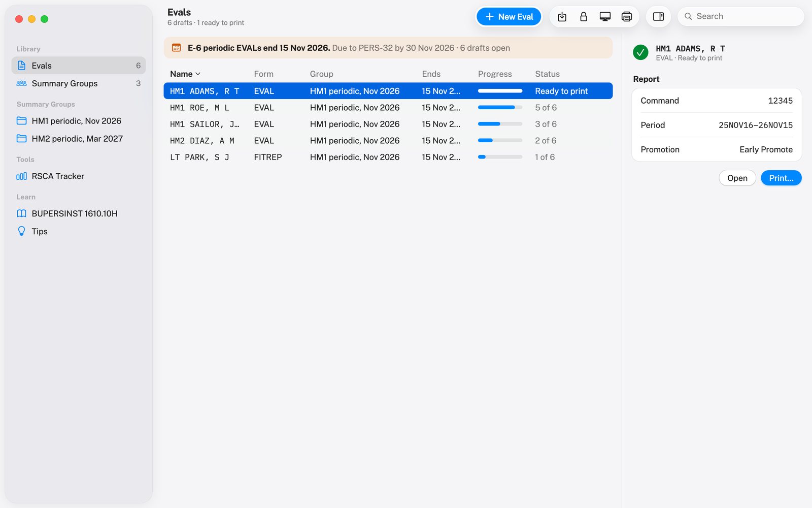This screenshot has width=812, height=508.
Task: Click the Group column header
Action: coord(321,74)
